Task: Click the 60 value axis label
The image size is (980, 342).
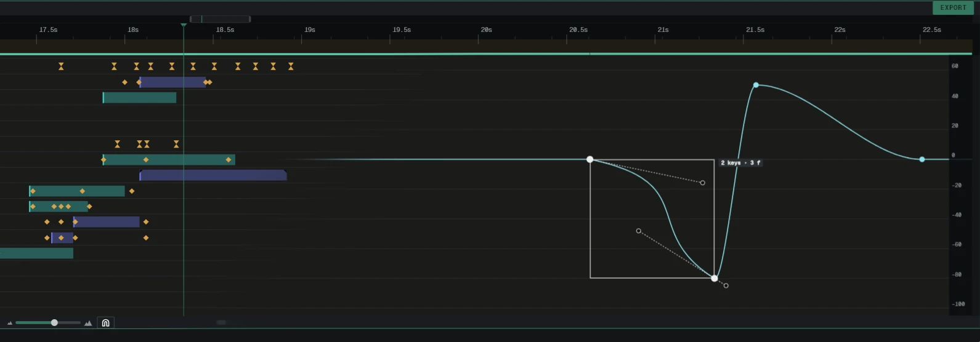Action: point(955,66)
